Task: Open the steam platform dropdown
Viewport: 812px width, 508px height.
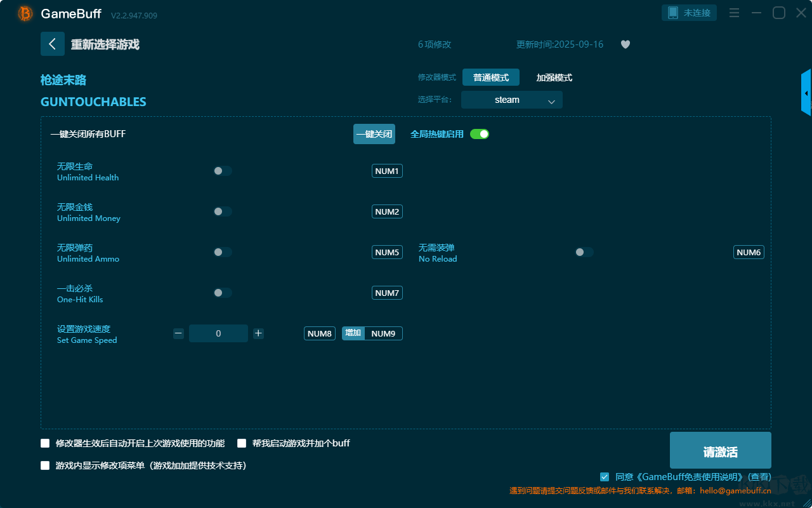Action: coord(511,100)
